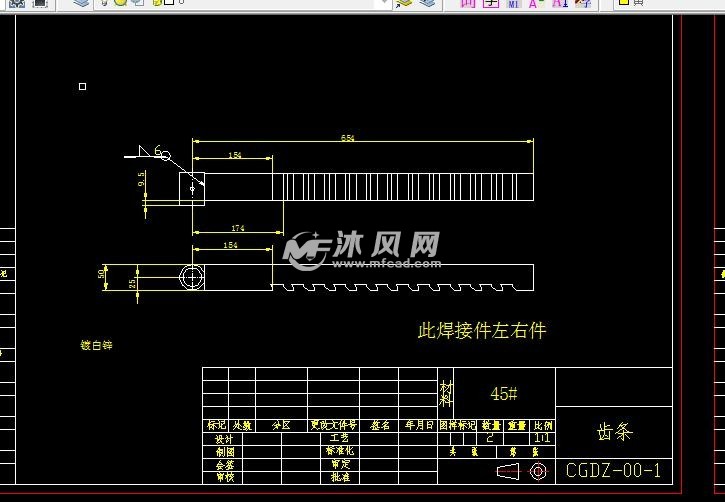Click the scale value 1:1
This screenshot has height=502, width=725.
click(x=542, y=438)
